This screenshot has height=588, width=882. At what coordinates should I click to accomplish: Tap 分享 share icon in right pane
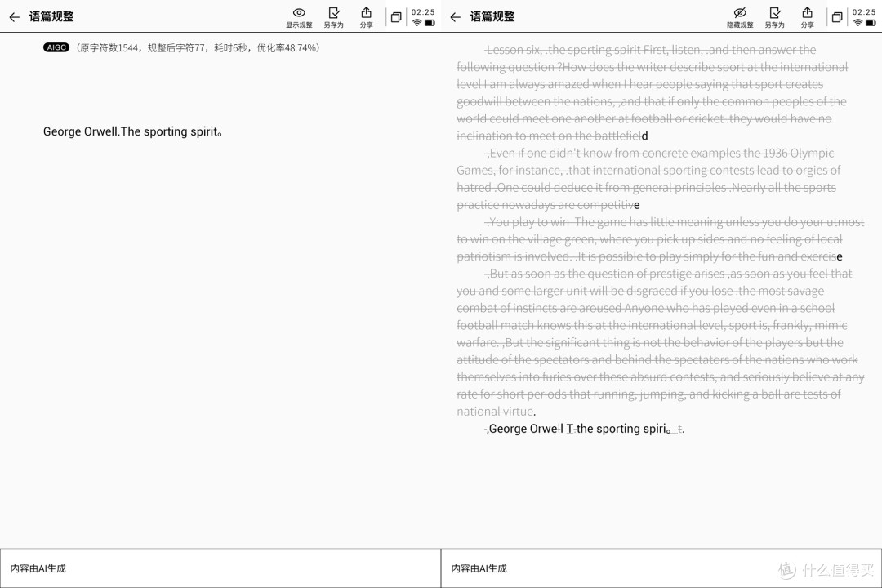click(807, 17)
